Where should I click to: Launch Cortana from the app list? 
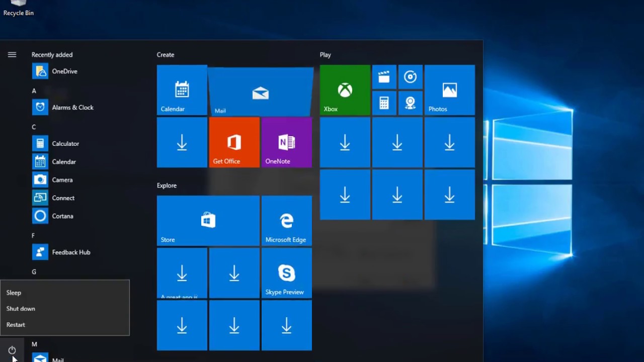tap(80, 216)
